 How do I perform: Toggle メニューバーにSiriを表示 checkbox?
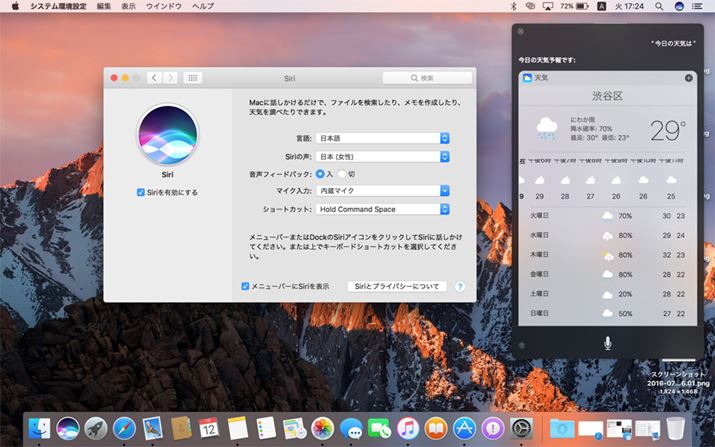pyautogui.click(x=245, y=286)
